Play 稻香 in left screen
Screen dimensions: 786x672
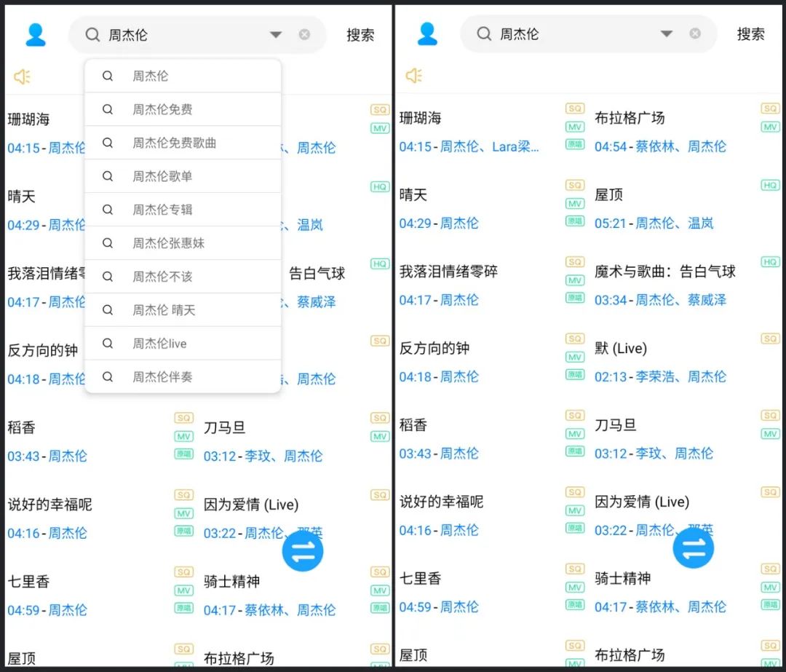pyautogui.click(x=22, y=427)
